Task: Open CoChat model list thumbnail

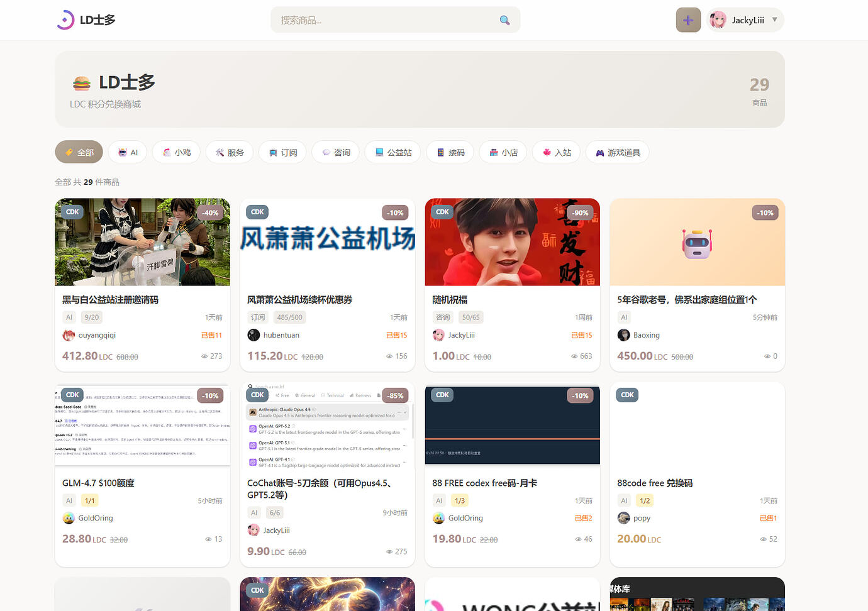Action: [327, 425]
